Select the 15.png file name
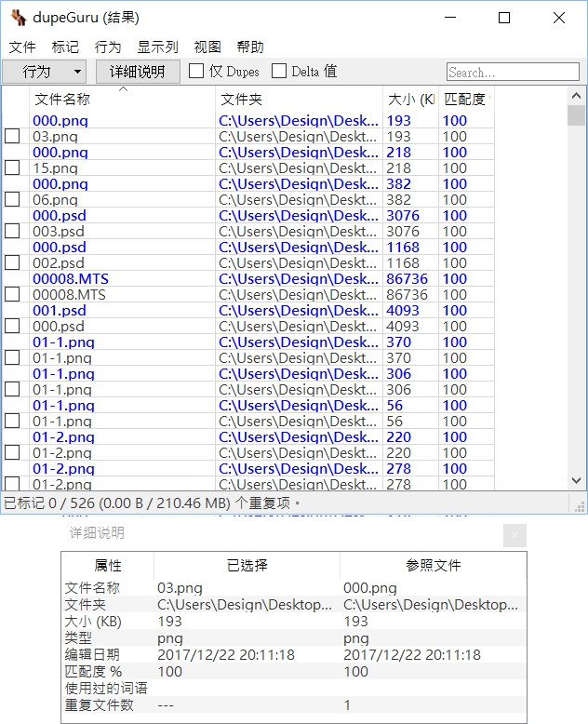This screenshot has width=588, height=724. pyautogui.click(x=55, y=168)
